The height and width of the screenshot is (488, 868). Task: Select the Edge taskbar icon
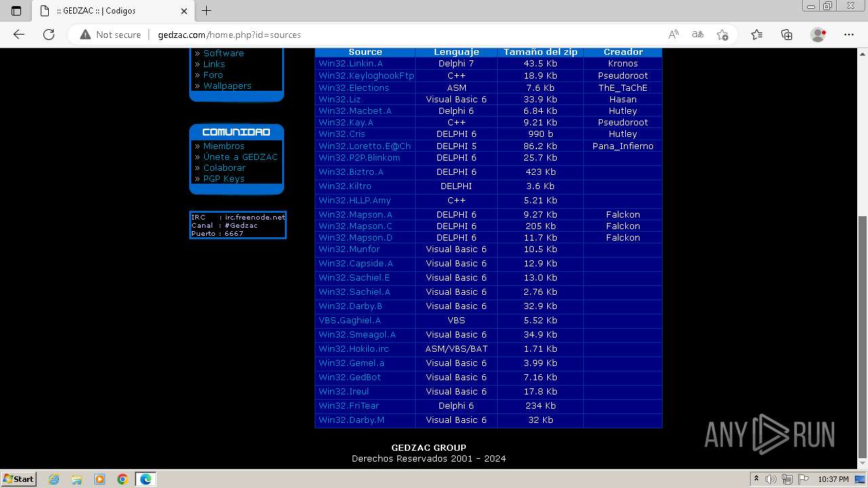click(146, 479)
